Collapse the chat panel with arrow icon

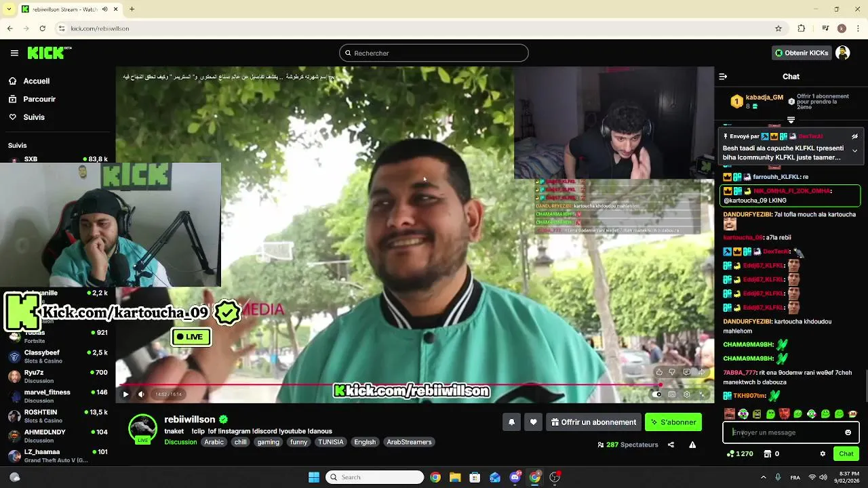723,77
